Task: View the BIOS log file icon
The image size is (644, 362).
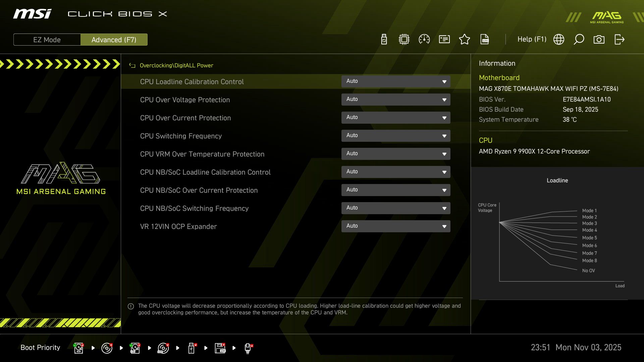Action: [x=485, y=39]
